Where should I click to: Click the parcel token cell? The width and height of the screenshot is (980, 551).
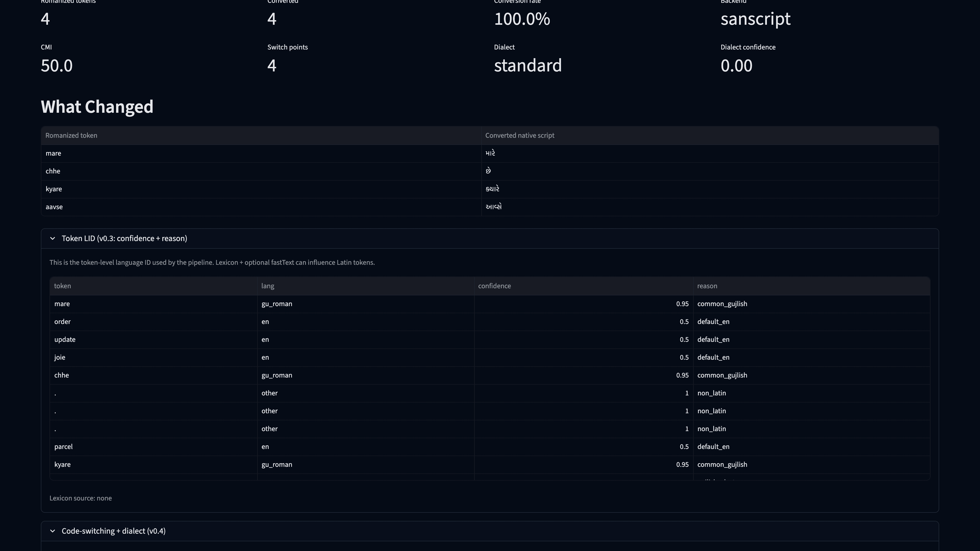click(63, 447)
